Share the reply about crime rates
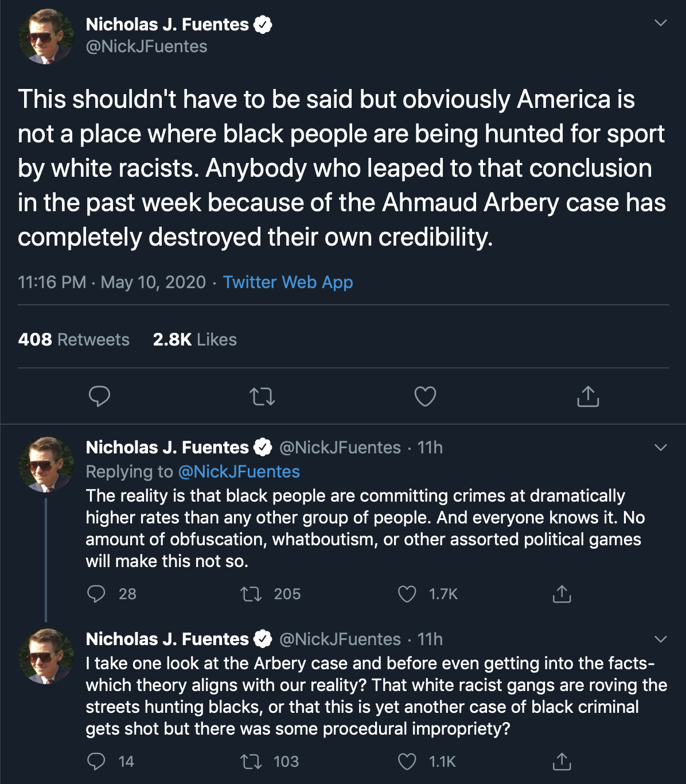Image resolution: width=686 pixels, height=784 pixels. (x=562, y=594)
